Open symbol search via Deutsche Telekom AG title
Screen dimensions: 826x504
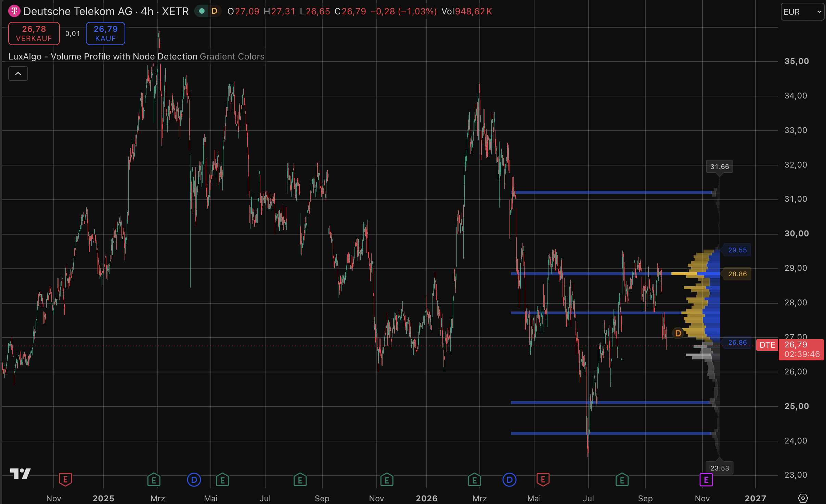106,11
